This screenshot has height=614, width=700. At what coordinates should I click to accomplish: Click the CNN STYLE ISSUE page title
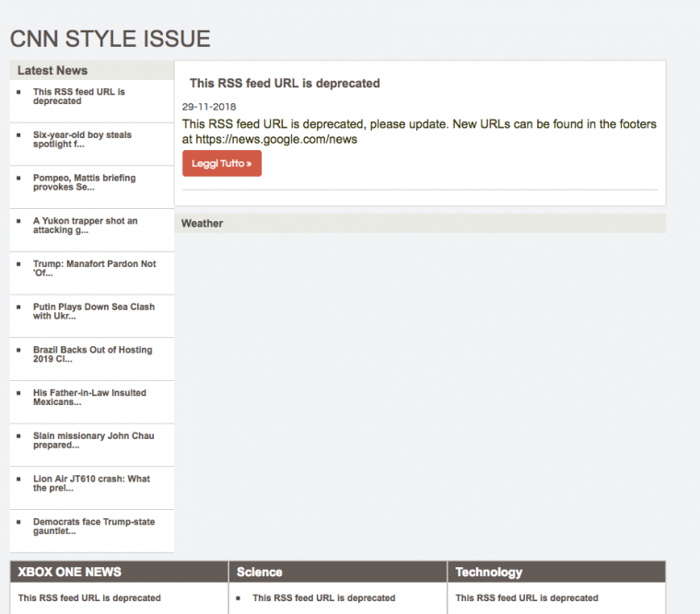110,39
